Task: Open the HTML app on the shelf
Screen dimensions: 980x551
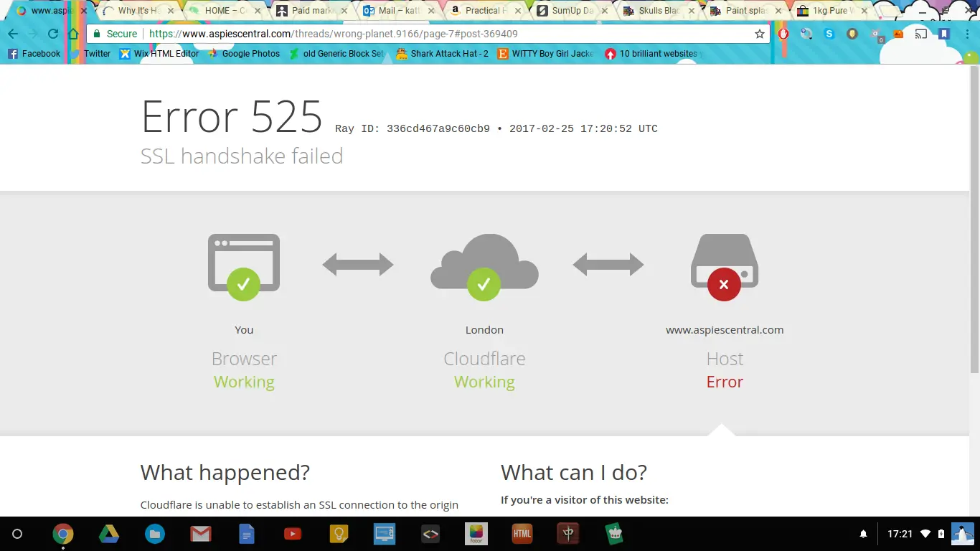Action: (x=522, y=534)
